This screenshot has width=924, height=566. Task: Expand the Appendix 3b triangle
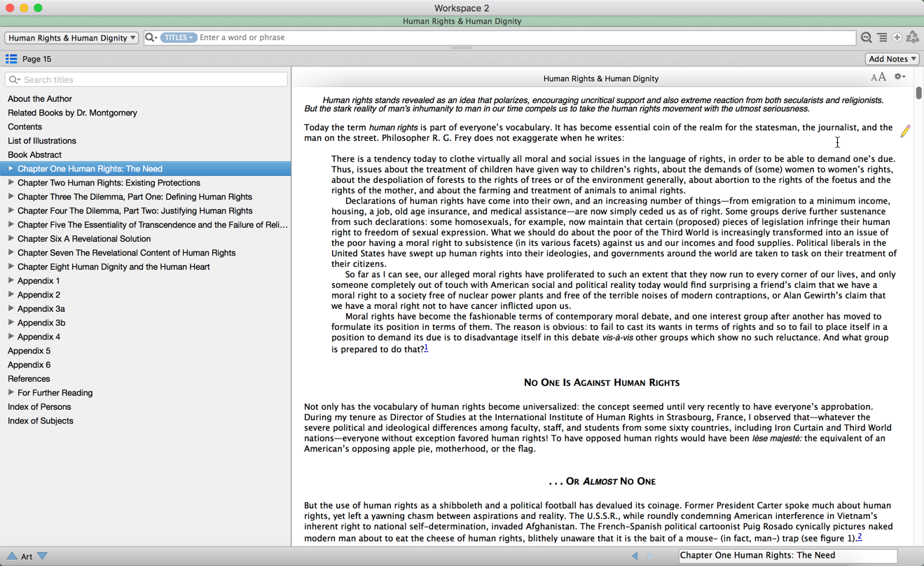coord(11,323)
